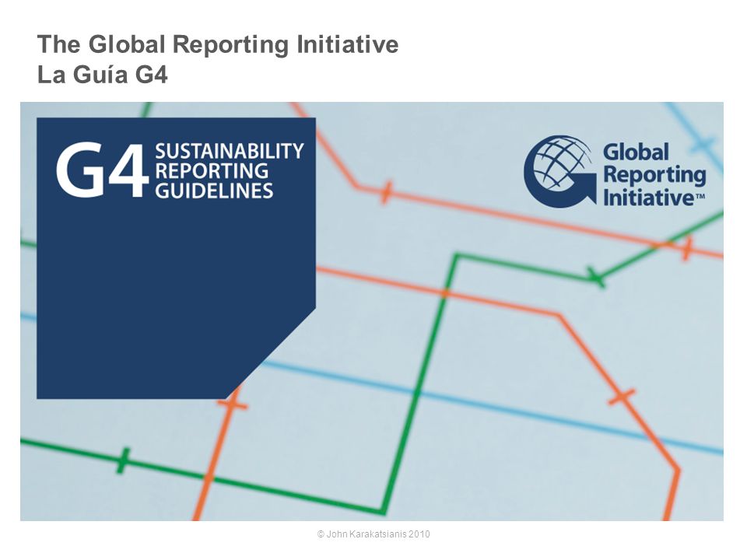Viewport: 747px width, 560px height.
Task: Click the 'Global' word beside the globe logo
Action: point(636,152)
